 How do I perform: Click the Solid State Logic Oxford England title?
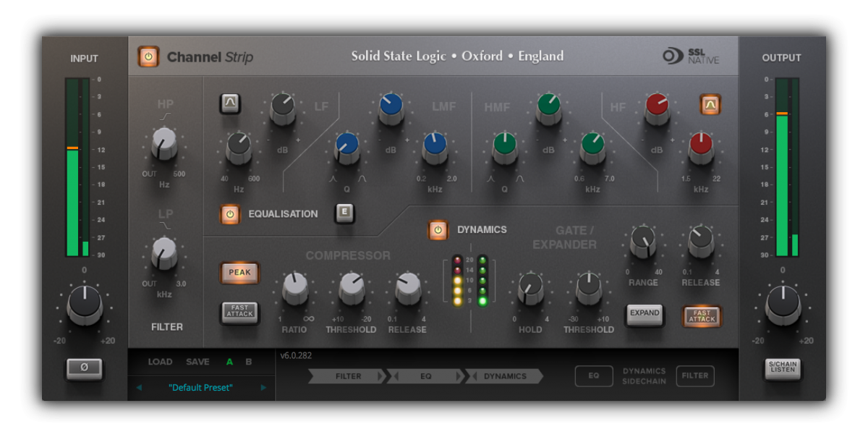[457, 56]
